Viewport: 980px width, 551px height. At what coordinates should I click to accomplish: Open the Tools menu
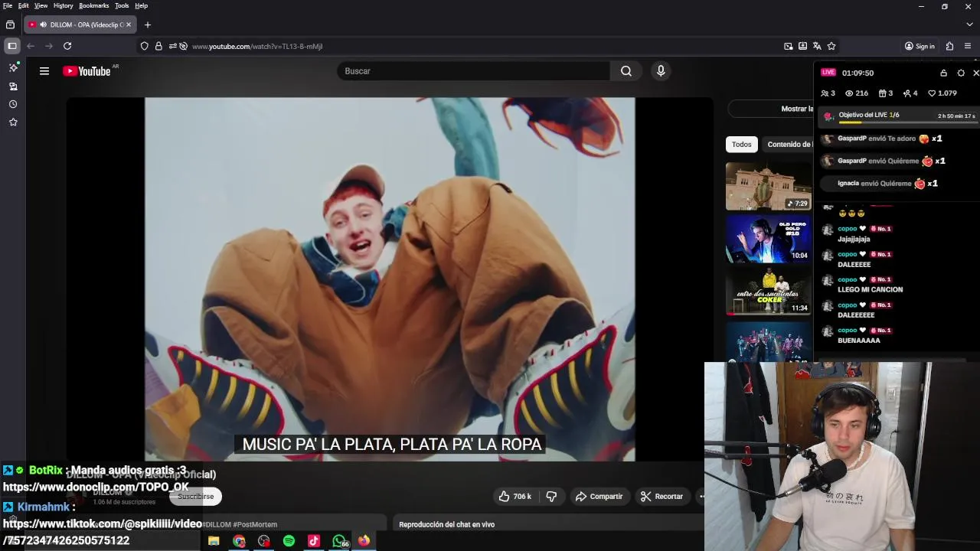(x=122, y=5)
